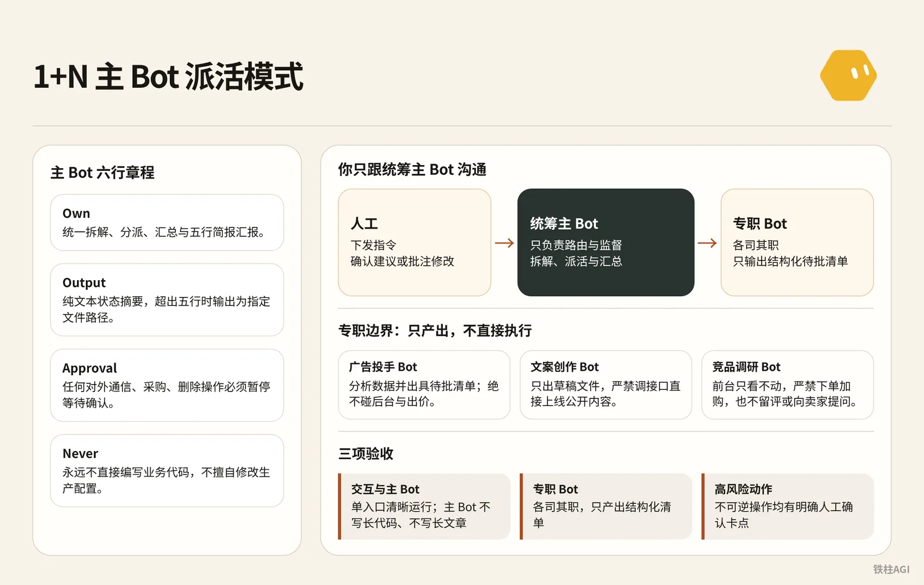Image resolution: width=924 pixels, height=585 pixels.
Task: Click the description starting "任何对外通信、采购"
Action: coord(166,395)
